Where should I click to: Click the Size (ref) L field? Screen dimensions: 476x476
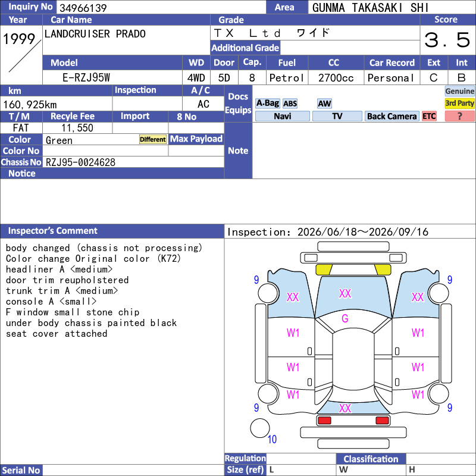[x=301, y=470]
